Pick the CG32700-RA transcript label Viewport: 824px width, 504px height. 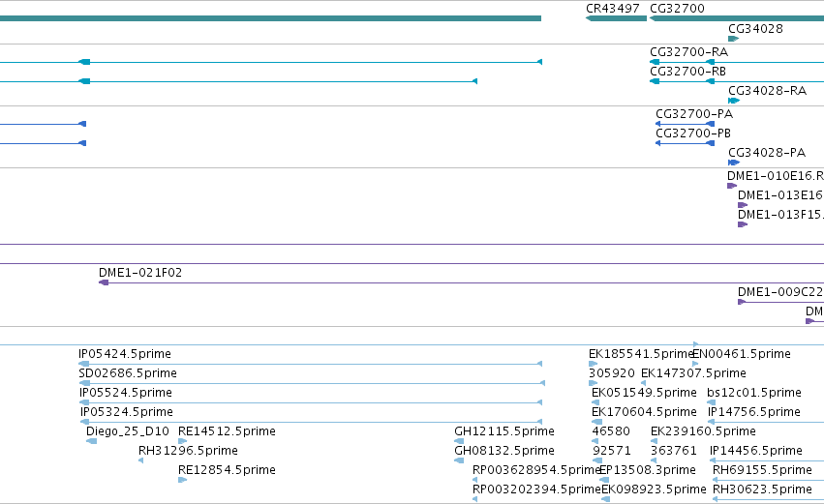click(x=688, y=52)
